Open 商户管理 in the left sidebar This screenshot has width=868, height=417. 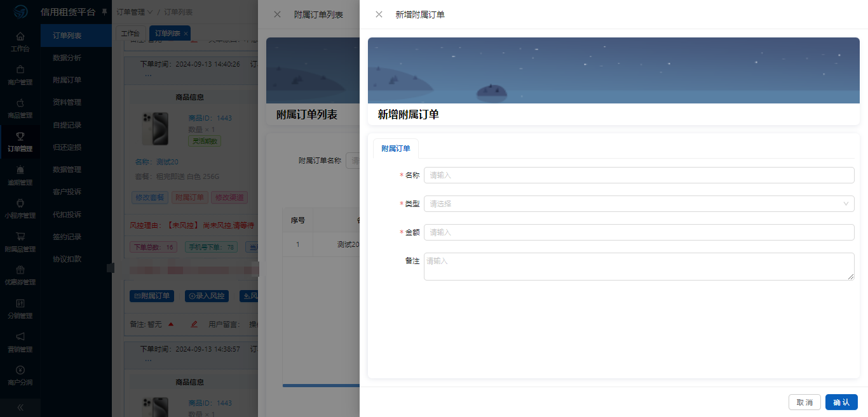click(x=20, y=75)
